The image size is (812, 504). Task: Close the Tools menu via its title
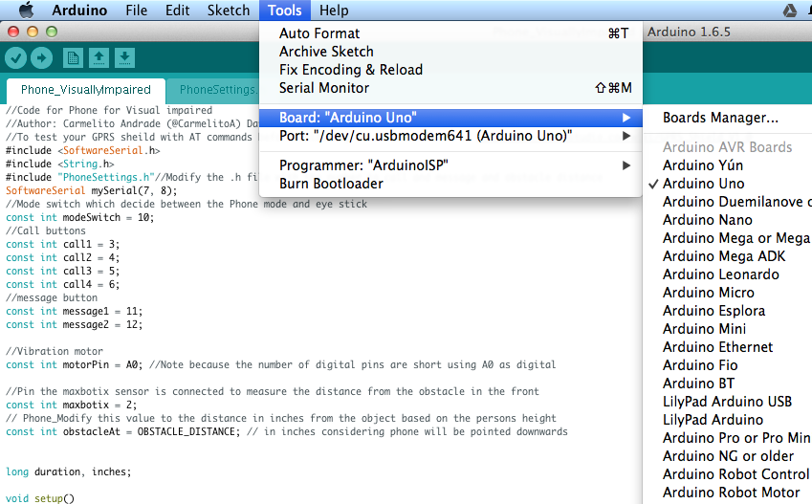click(x=285, y=11)
